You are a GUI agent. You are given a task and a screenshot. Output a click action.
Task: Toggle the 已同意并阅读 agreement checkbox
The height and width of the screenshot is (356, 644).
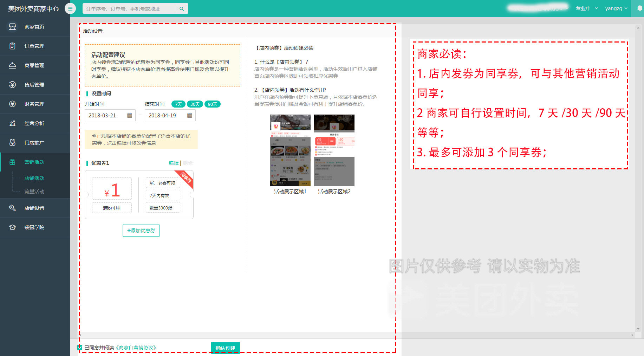click(80, 348)
